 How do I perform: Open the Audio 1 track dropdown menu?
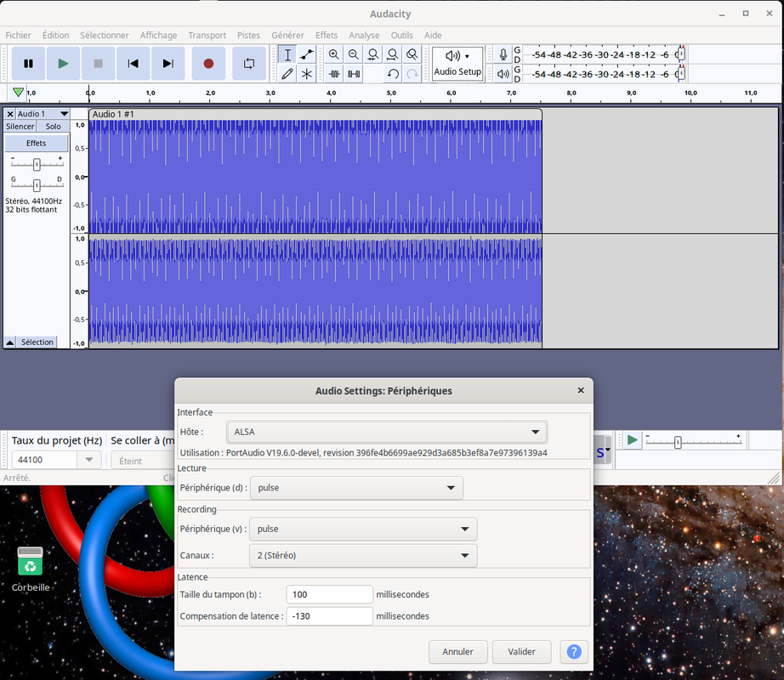[x=43, y=114]
